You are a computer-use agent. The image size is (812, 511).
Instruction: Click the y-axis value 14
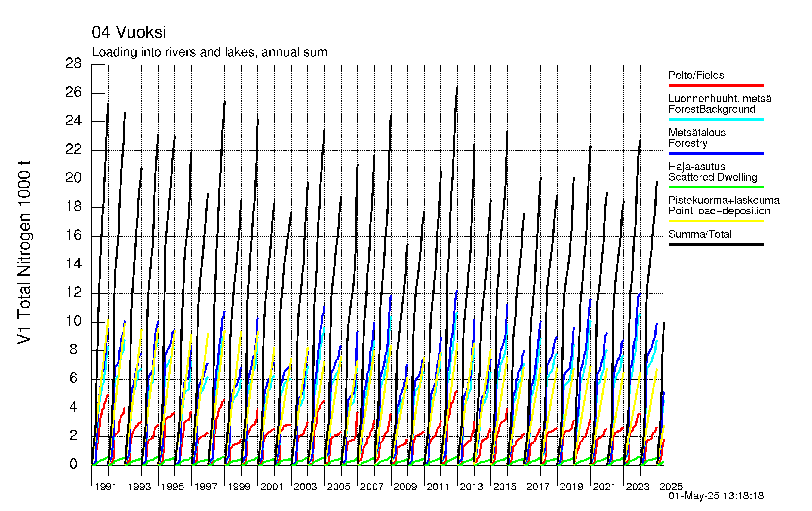(x=73, y=264)
